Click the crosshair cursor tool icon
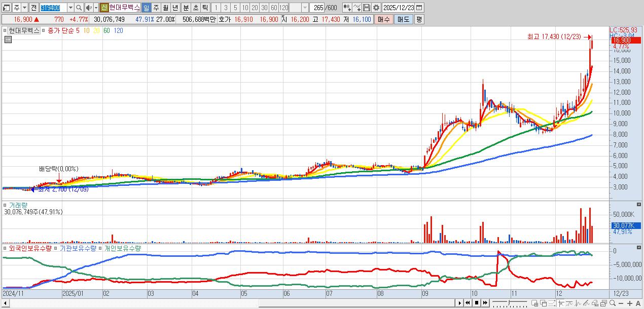This screenshot has height=309, width=644. coord(561,303)
